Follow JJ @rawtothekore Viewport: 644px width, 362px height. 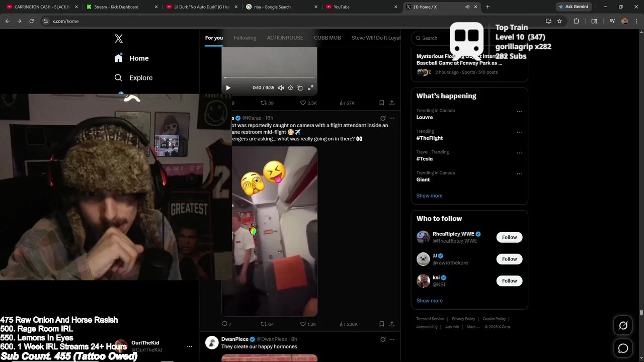tap(509, 259)
